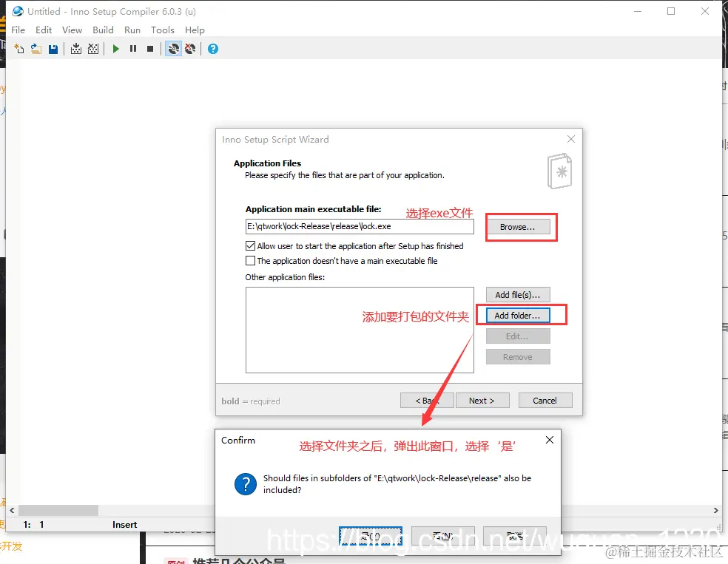Create a new script with toolbar icon
The height and width of the screenshot is (564, 728).
click(x=19, y=49)
